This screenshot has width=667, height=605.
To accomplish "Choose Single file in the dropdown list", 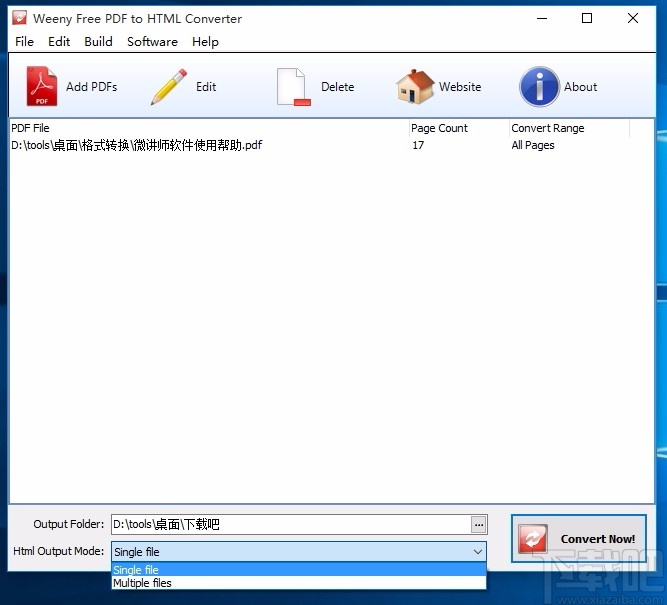I will point(299,570).
